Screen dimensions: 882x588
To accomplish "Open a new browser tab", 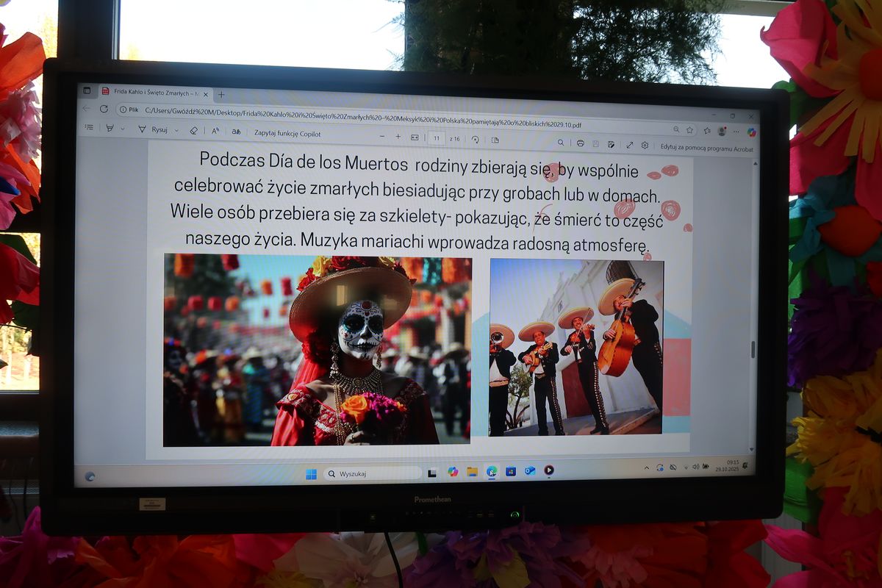I will (221, 94).
